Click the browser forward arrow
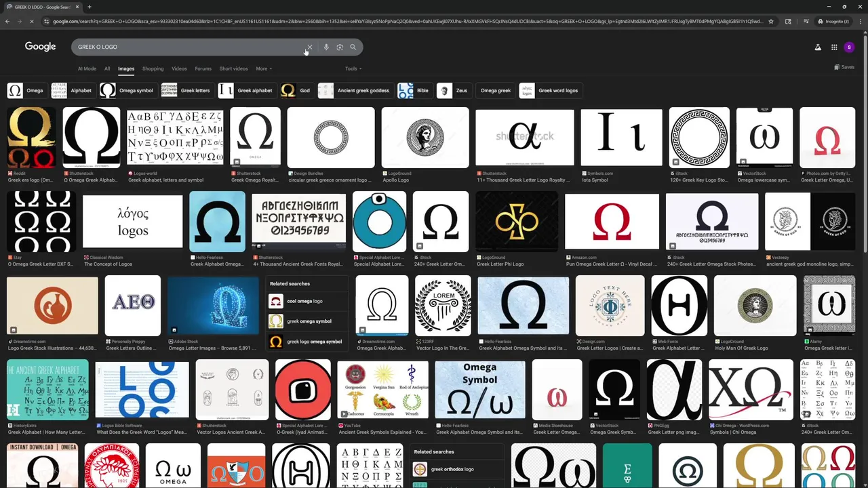 pos(20,22)
